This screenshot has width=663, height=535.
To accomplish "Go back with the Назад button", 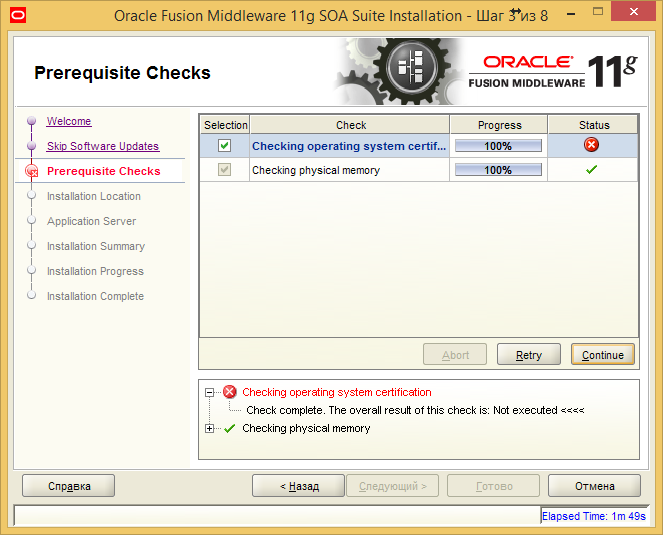I will tap(299, 486).
